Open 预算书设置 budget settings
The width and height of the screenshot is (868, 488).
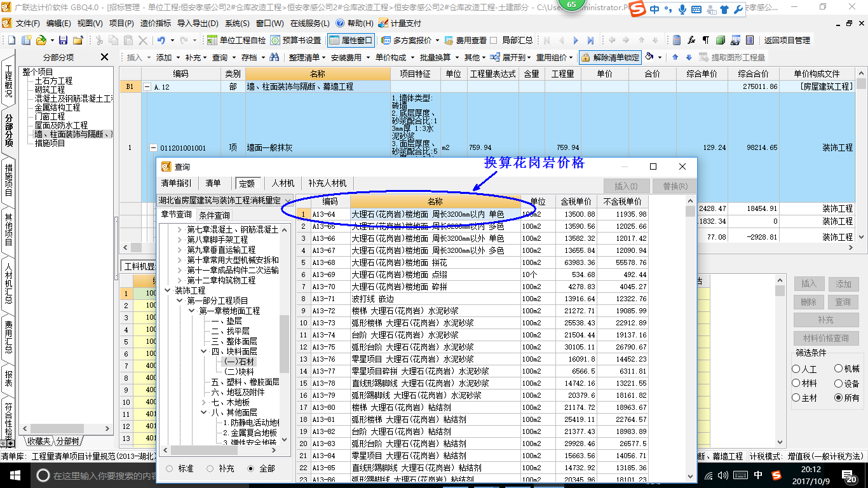(x=296, y=40)
